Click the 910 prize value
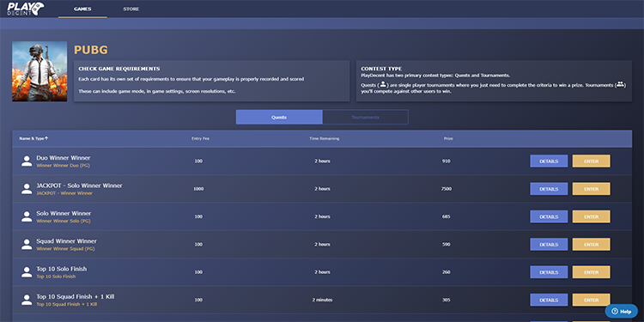 pyautogui.click(x=447, y=161)
